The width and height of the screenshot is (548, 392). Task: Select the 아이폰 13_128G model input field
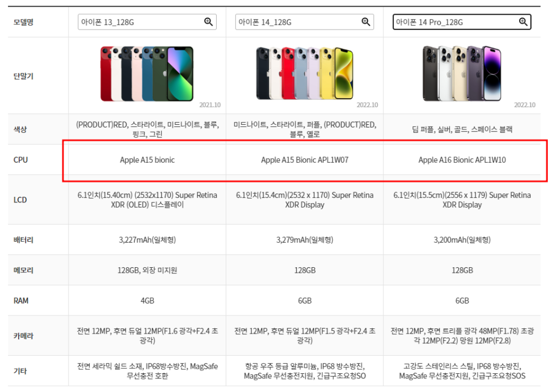click(x=147, y=22)
